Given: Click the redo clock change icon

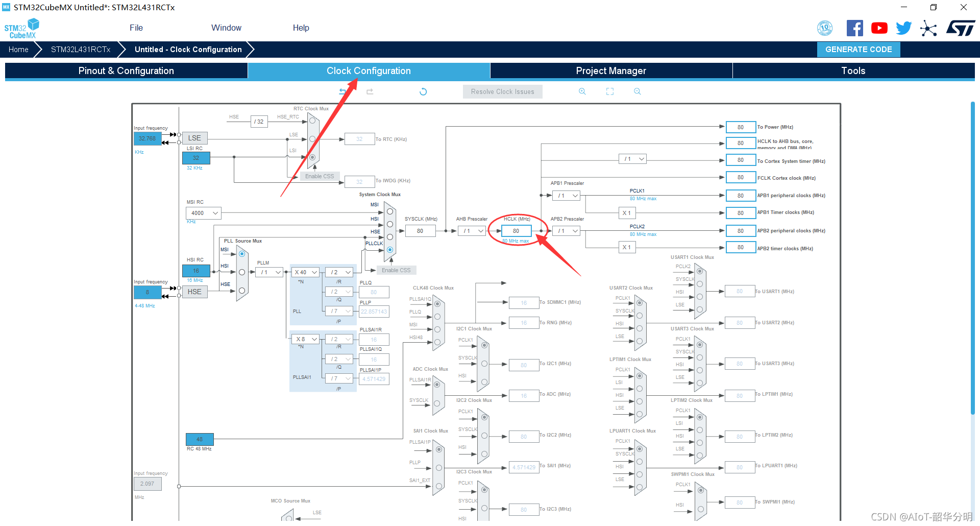Looking at the screenshot, I should [370, 91].
